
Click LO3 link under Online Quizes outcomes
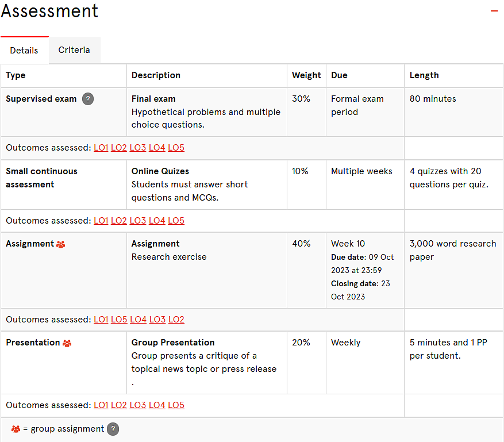pyautogui.click(x=138, y=221)
